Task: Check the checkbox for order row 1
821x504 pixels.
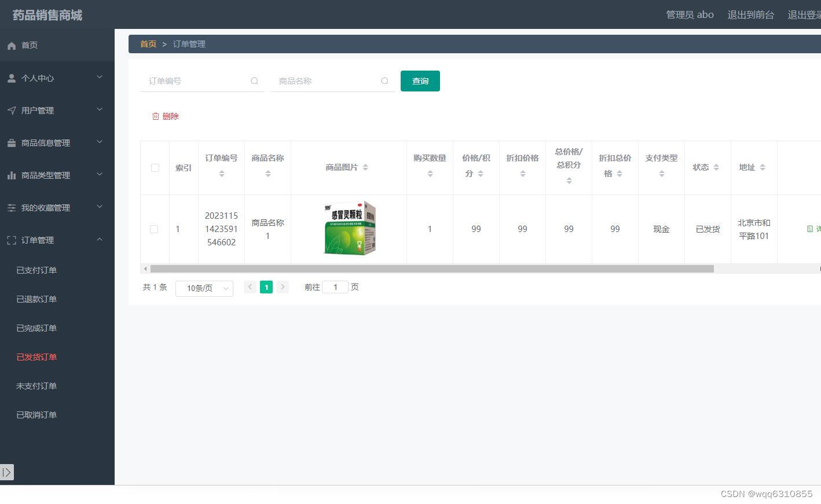Action: point(154,229)
